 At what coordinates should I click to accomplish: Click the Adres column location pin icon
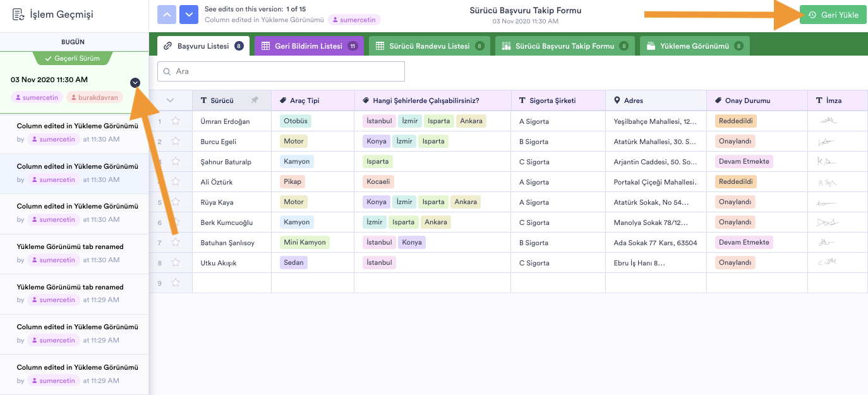click(x=617, y=100)
